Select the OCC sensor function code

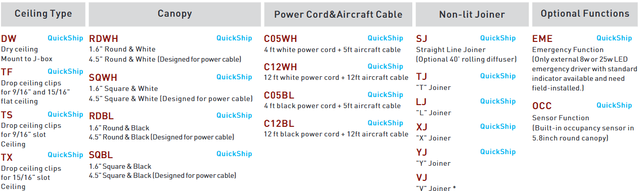pyautogui.click(x=542, y=106)
